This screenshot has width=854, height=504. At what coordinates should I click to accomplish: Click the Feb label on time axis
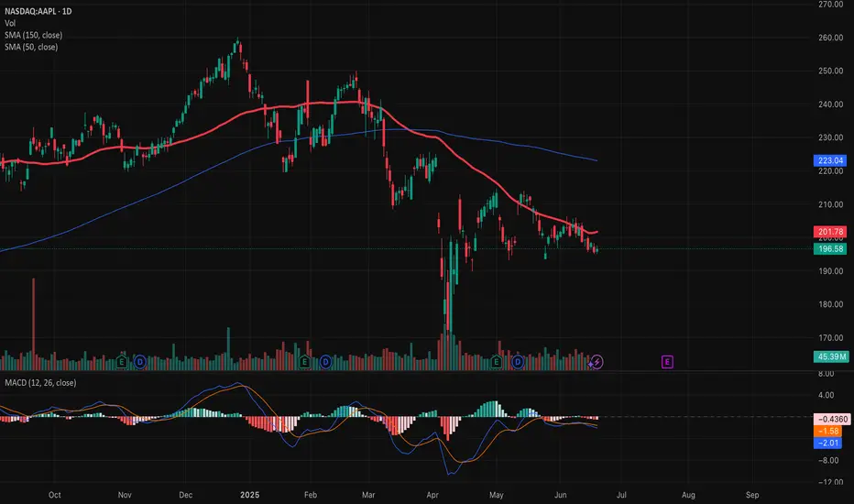click(x=311, y=495)
